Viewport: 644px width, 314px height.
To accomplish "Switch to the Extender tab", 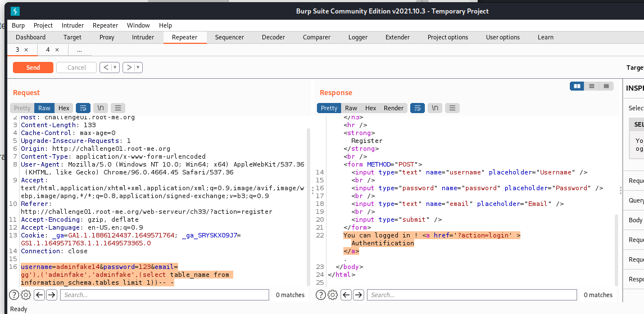I will tap(397, 37).
